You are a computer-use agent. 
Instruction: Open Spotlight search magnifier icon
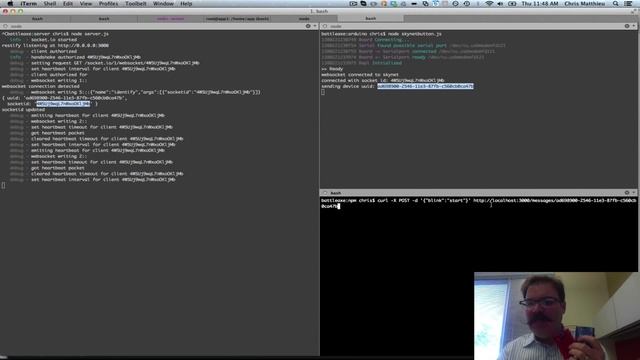pos(616,4)
